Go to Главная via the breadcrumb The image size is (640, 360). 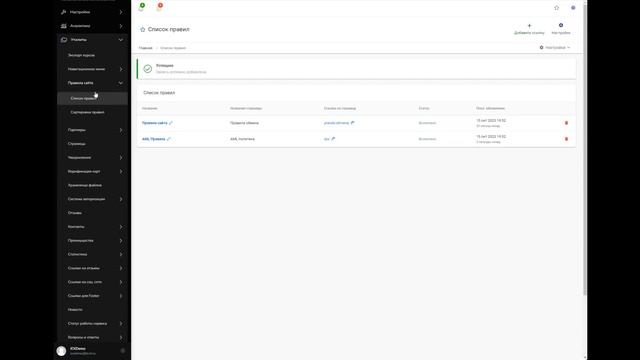[x=145, y=48]
